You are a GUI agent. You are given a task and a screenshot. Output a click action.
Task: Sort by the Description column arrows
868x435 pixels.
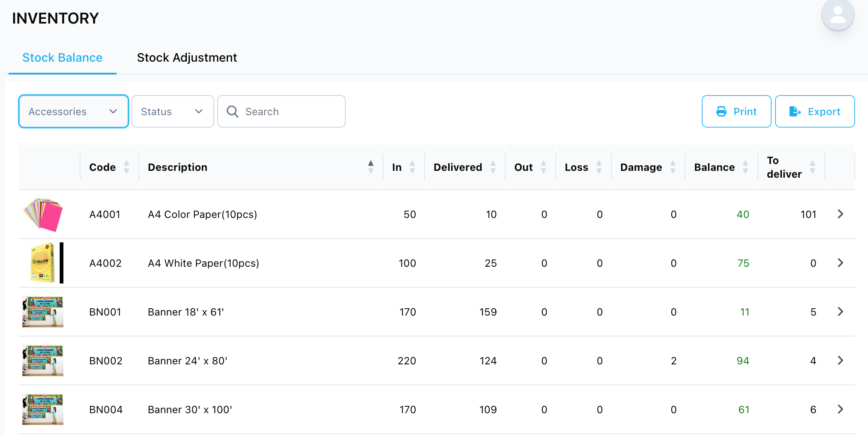click(371, 167)
